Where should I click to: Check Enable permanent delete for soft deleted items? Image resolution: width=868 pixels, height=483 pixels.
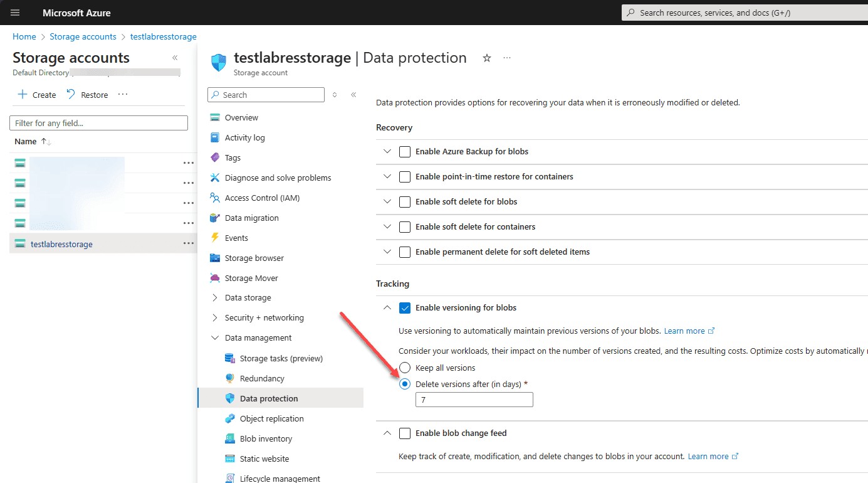point(405,252)
